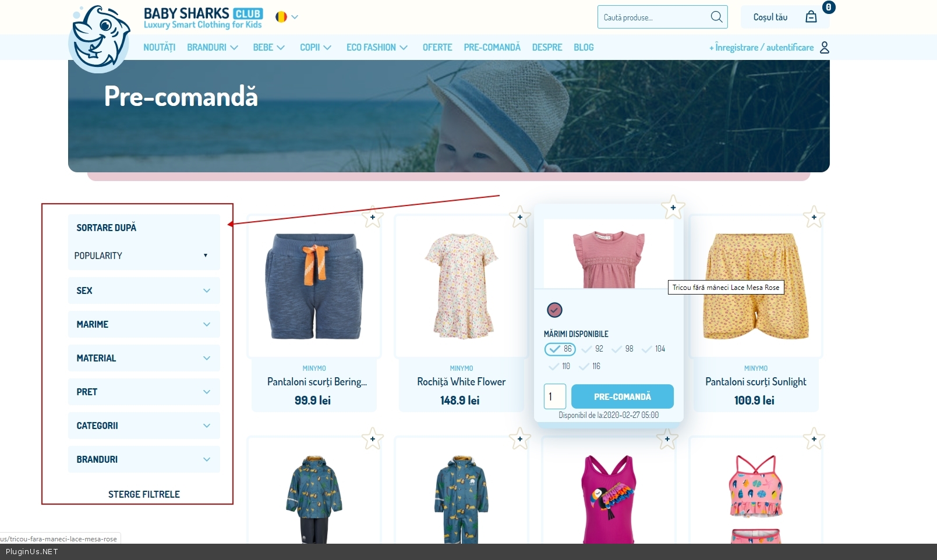Click the user account profile icon
This screenshot has width=937, height=560.
(x=824, y=47)
